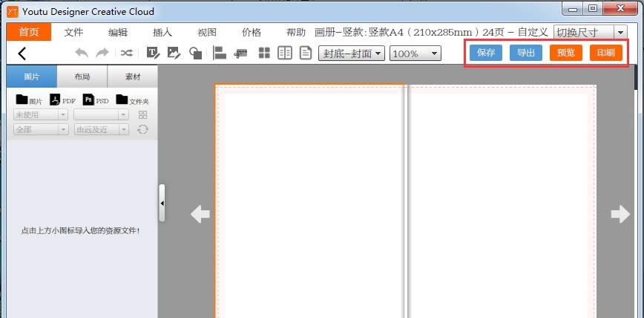Screen dimensions: 644x318
Task: Click the hint text 点击上方小图标导入您的资源文件
Action: point(80,231)
